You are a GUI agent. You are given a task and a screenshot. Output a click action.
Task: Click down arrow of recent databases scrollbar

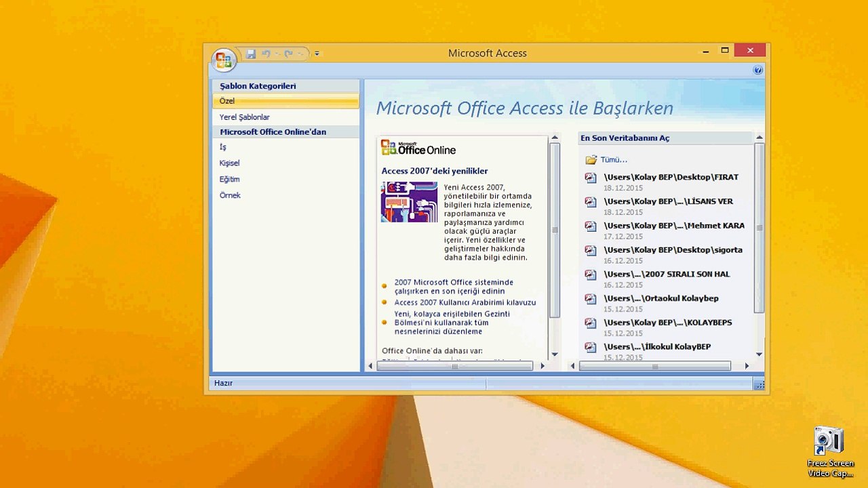point(759,354)
